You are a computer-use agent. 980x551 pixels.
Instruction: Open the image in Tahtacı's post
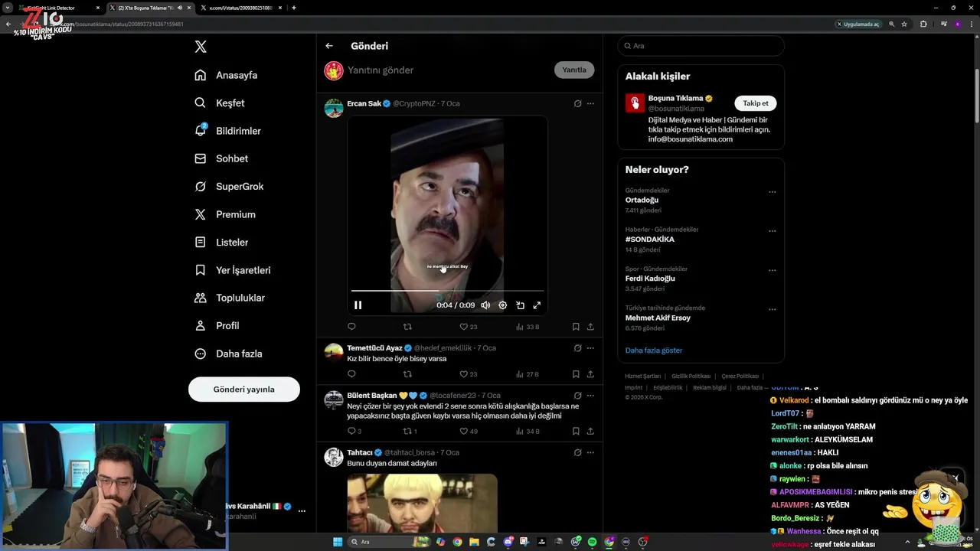coord(422,503)
